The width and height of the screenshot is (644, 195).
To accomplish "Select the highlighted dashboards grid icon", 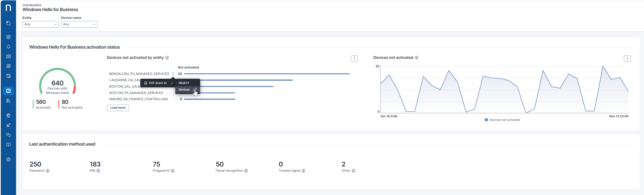I will coord(8,91).
